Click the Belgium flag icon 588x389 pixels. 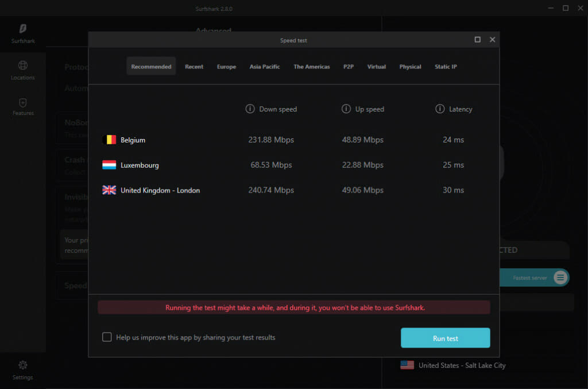click(109, 140)
